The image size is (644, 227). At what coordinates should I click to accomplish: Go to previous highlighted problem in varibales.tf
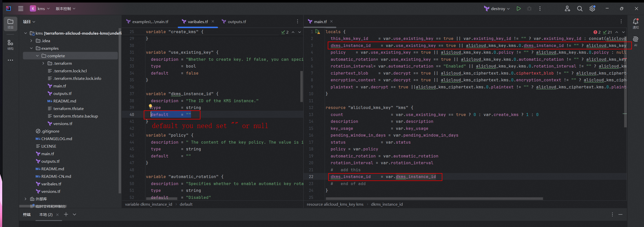(x=293, y=32)
